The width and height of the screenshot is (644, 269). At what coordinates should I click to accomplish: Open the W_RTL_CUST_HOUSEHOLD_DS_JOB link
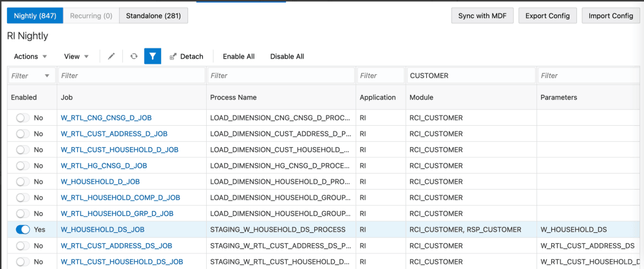point(122,262)
